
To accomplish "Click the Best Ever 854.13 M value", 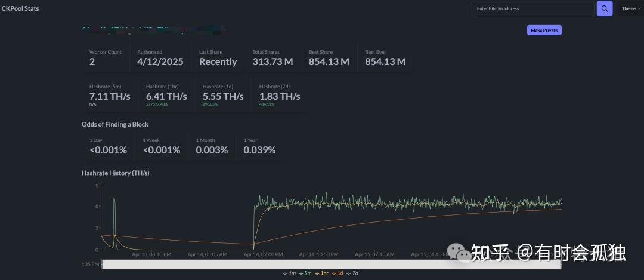I will point(385,61).
